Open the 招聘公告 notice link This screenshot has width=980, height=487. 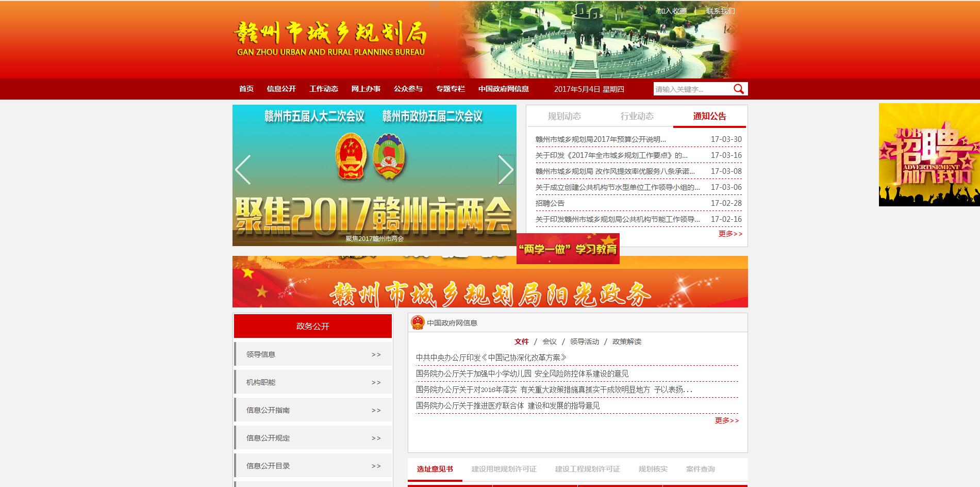point(550,203)
